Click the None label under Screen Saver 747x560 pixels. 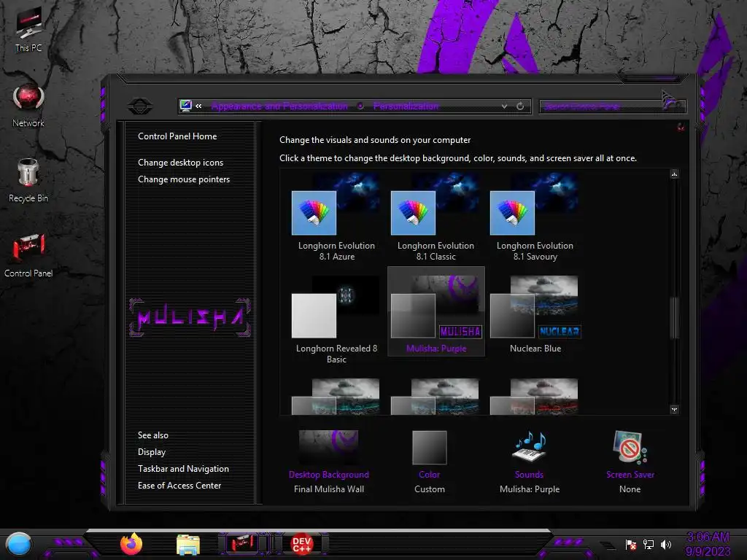click(x=630, y=489)
